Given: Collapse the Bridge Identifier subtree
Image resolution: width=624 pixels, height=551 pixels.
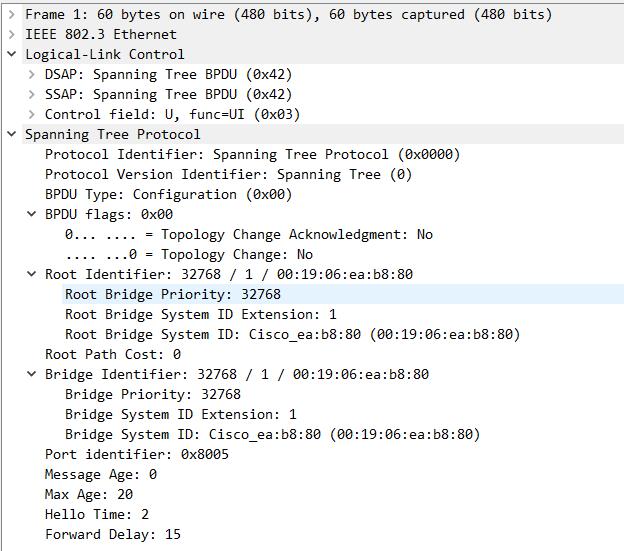Looking at the screenshot, I should (32, 374).
